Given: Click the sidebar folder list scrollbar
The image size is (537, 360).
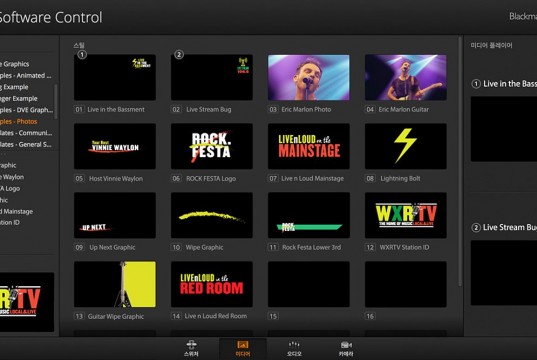Looking at the screenshot, I should pyautogui.click(x=55, y=101).
